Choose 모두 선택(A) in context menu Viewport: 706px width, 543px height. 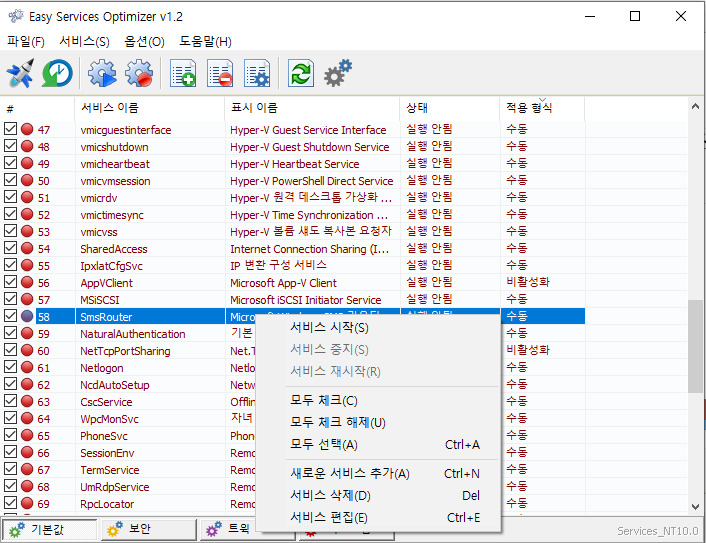coord(378,444)
